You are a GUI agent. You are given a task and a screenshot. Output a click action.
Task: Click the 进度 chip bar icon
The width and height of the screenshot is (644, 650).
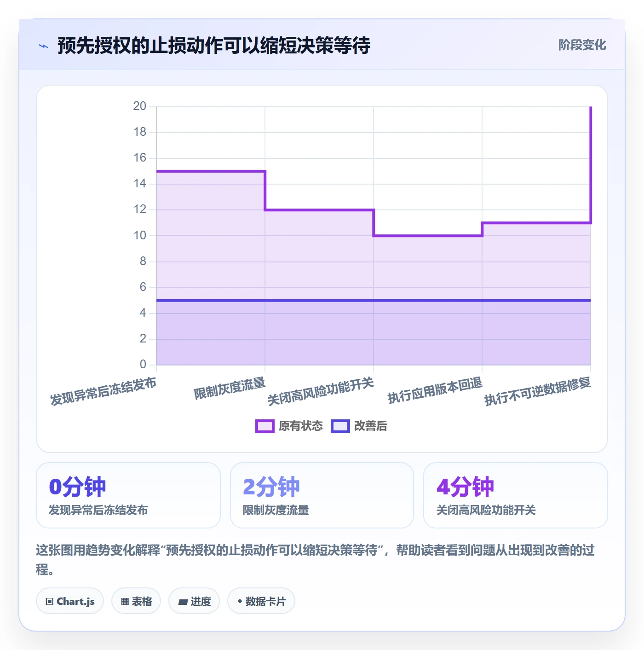[x=183, y=602]
